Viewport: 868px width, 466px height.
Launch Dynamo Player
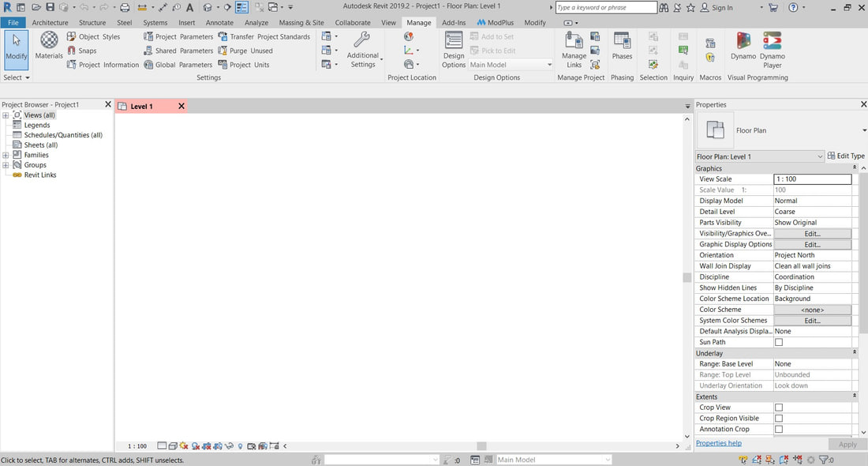pos(773,50)
